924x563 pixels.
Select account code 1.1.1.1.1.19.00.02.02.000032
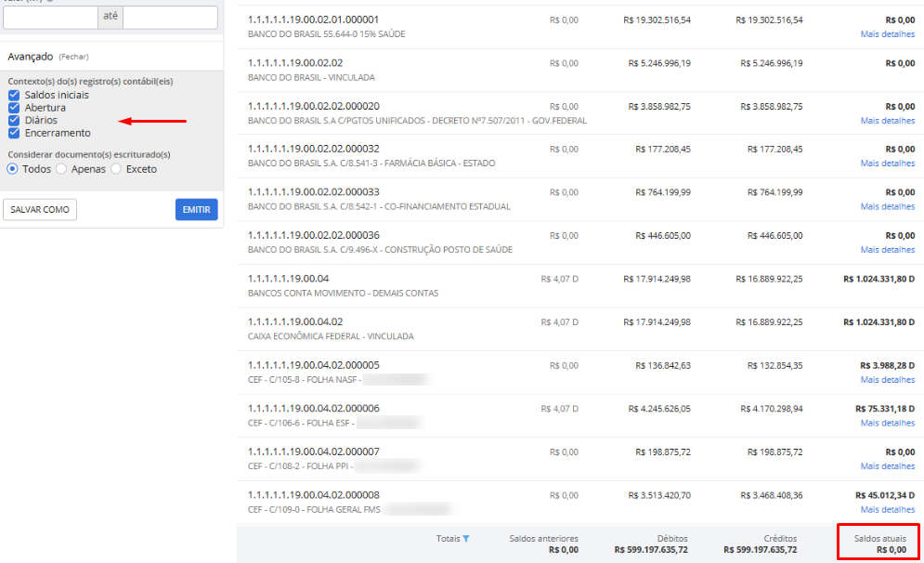pyautogui.click(x=314, y=150)
